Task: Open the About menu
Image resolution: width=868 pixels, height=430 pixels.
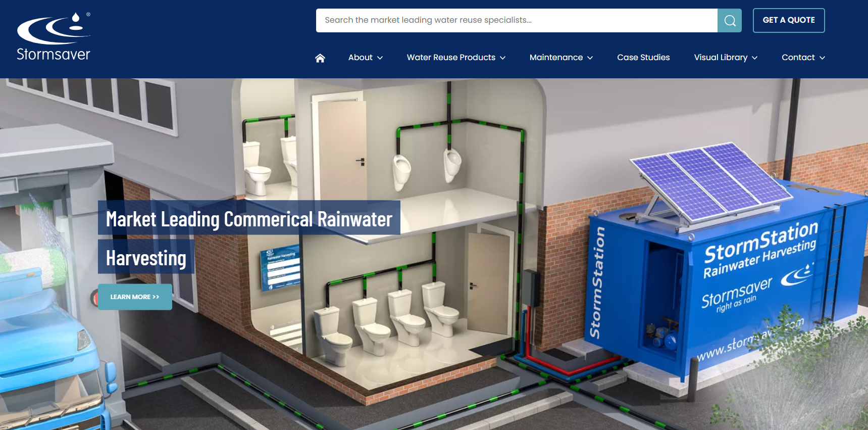Action: [361, 58]
